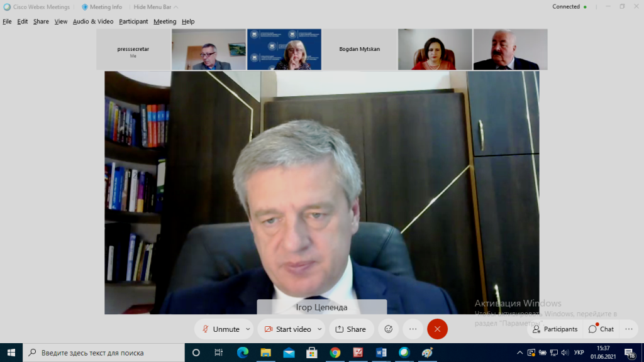644x362 pixels.
Task: Select Bogdan Mytskan participant tile
Action: point(360,49)
